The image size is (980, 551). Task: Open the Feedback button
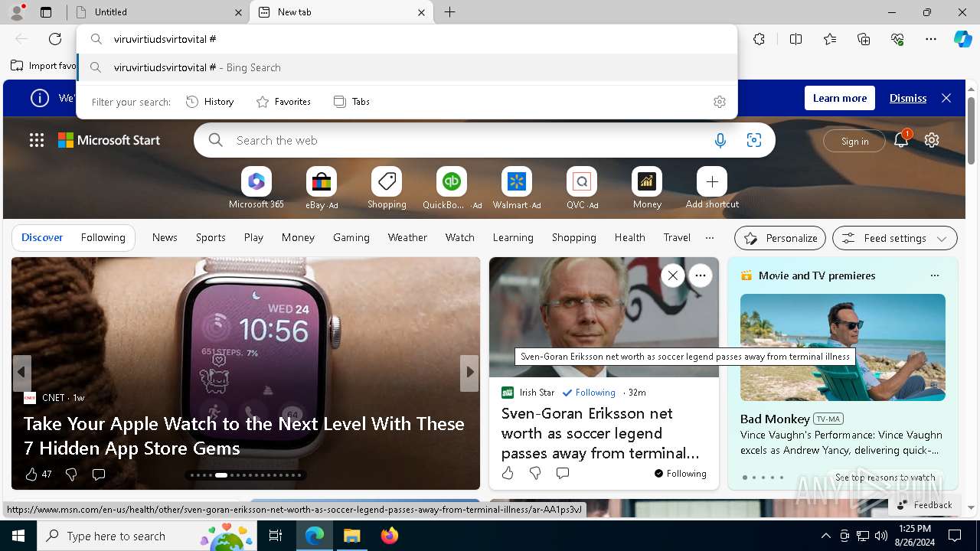coord(924,505)
